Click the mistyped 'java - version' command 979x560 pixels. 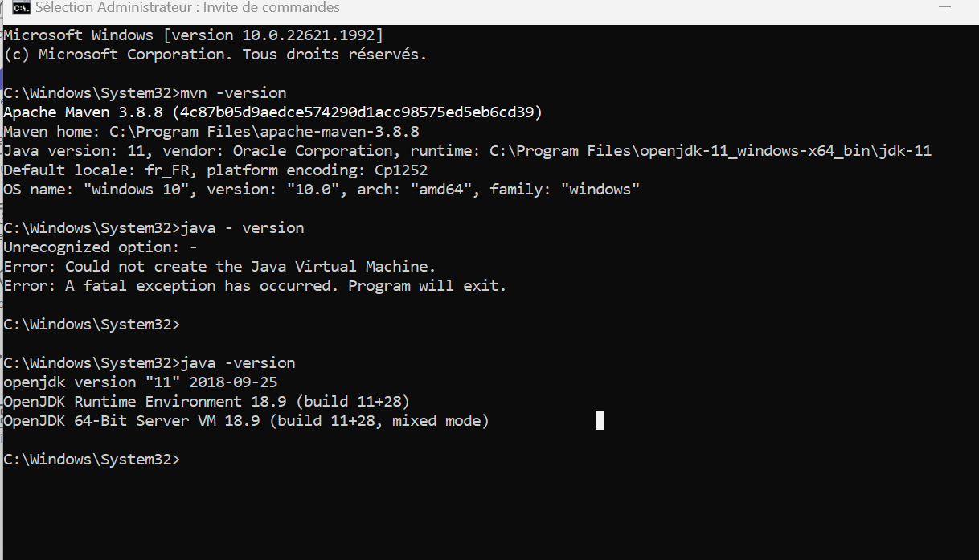tap(243, 228)
